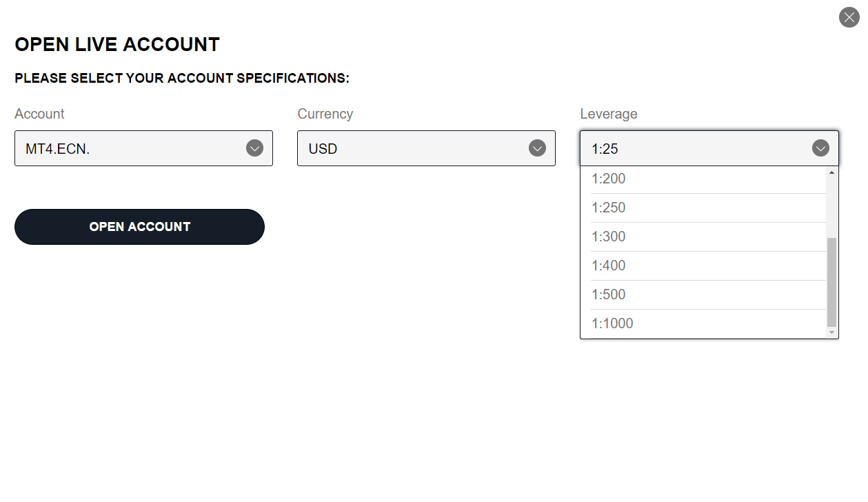
Task: Click the Open Account button
Action: (139, 227)
